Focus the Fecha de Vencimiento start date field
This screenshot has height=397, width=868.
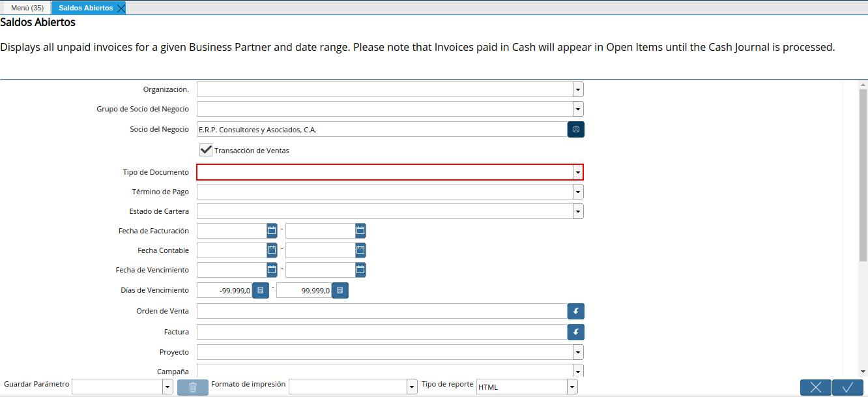(231, 270)
